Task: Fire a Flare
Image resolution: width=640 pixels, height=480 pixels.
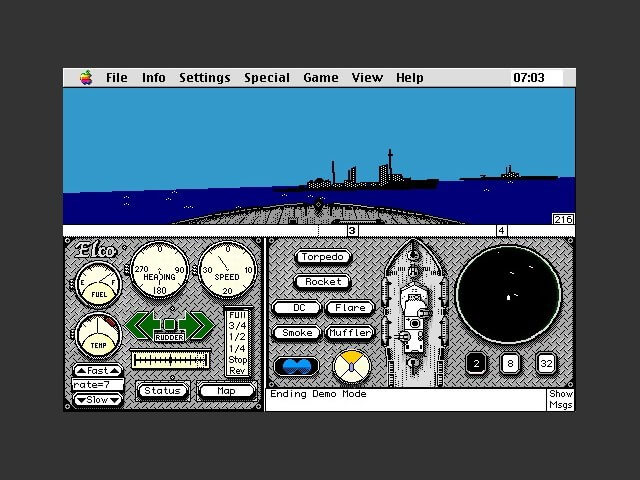Action: (350, 308)
